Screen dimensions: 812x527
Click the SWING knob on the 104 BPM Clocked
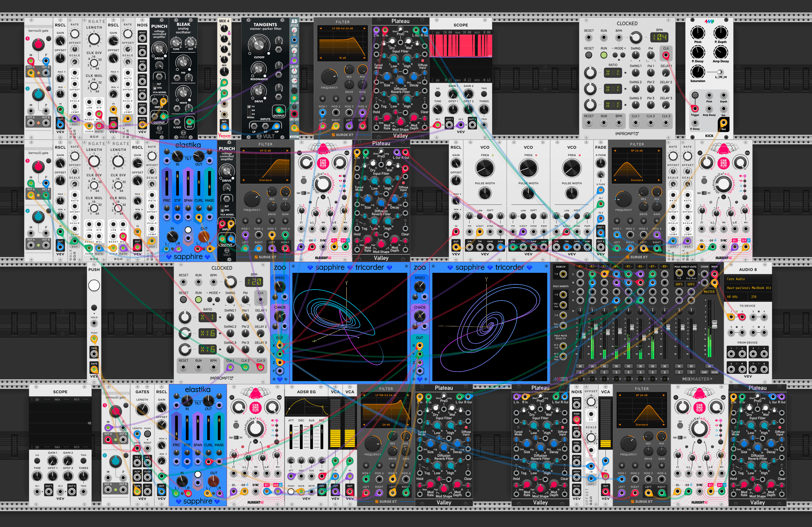(636, 55)
